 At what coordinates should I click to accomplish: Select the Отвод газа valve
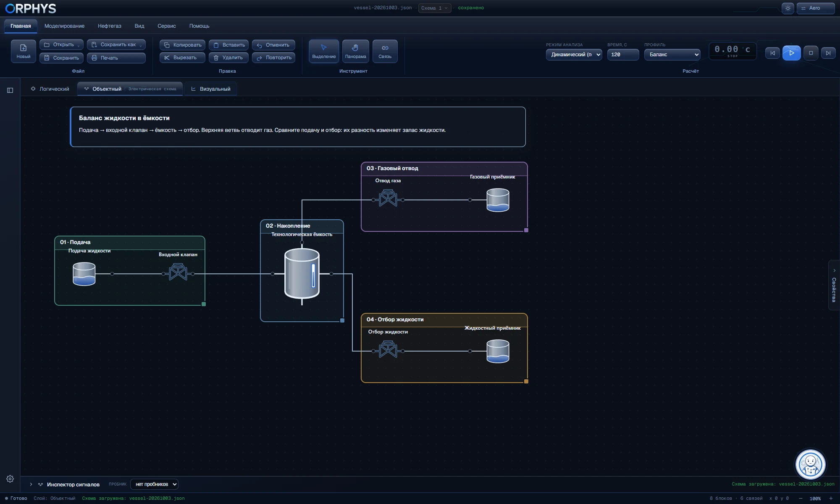[388, 198]
